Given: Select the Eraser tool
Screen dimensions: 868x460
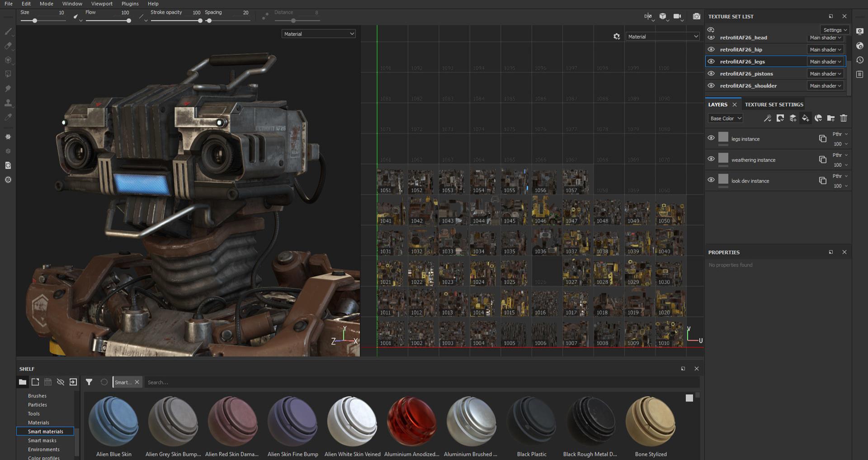Looking at the screenshot, I should click(8, 46).
